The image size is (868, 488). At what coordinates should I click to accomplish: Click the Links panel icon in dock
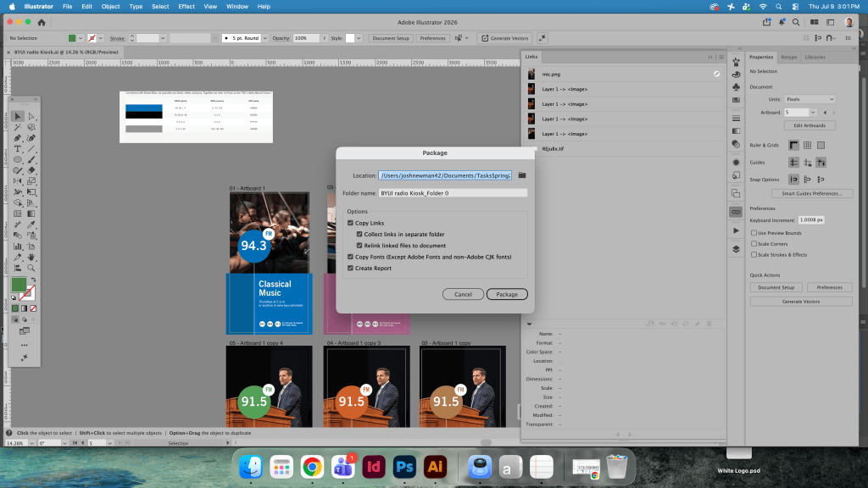[x=736, y=212]
